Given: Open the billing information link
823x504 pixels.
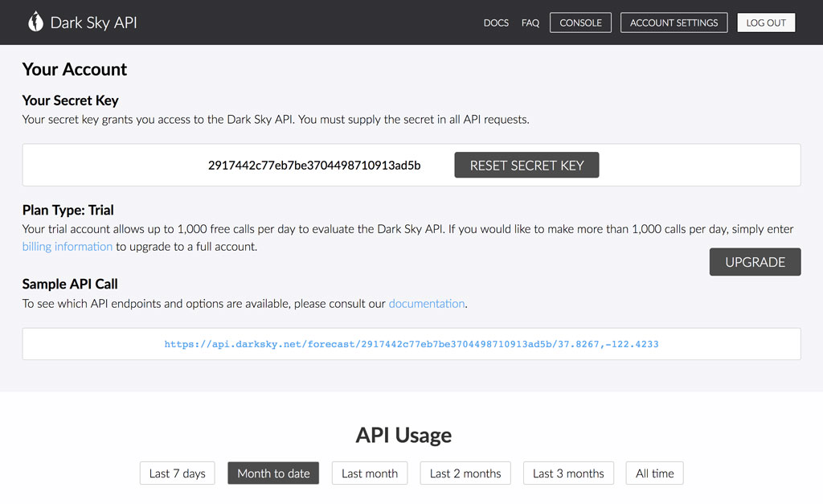Looking at the screenshot, I should [x=67, y=246].
